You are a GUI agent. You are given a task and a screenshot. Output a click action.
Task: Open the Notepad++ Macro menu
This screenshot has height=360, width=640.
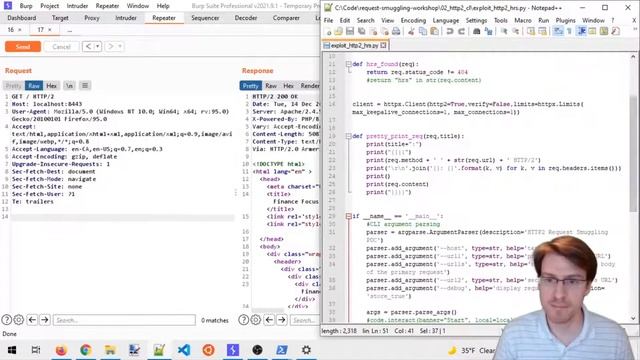tap(522, 20)
